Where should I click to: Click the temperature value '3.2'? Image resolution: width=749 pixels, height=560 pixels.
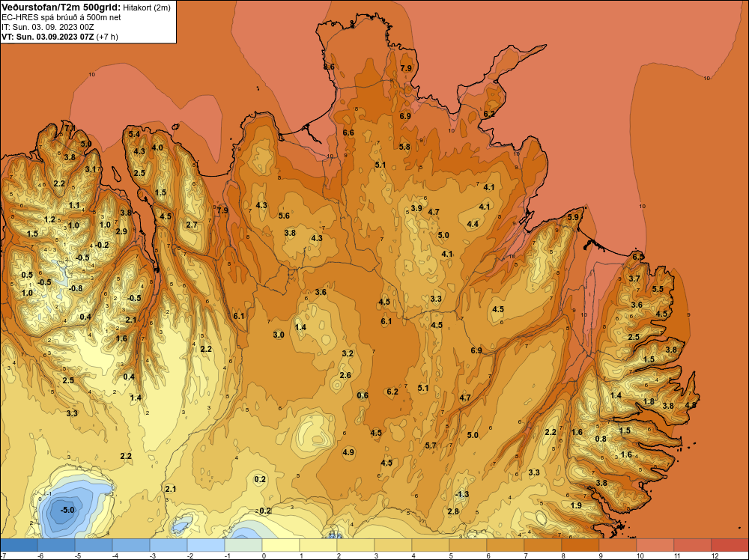(x=348, y=354)
